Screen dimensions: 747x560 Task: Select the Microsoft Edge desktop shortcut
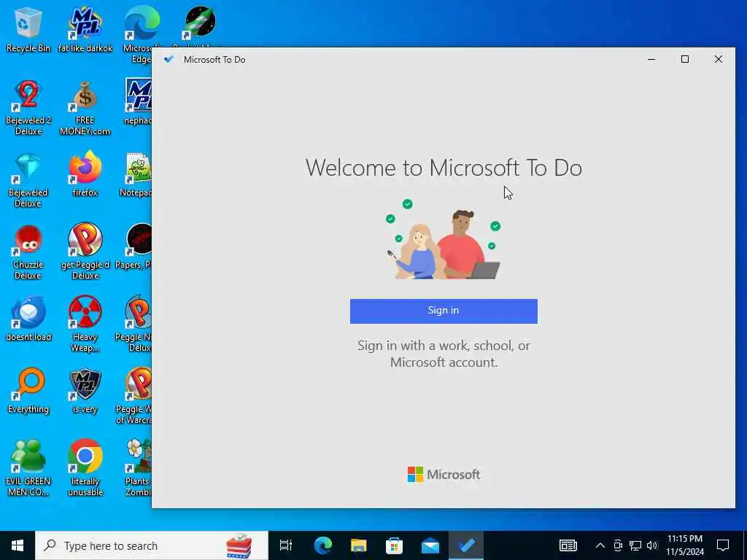tap(141, 34)
